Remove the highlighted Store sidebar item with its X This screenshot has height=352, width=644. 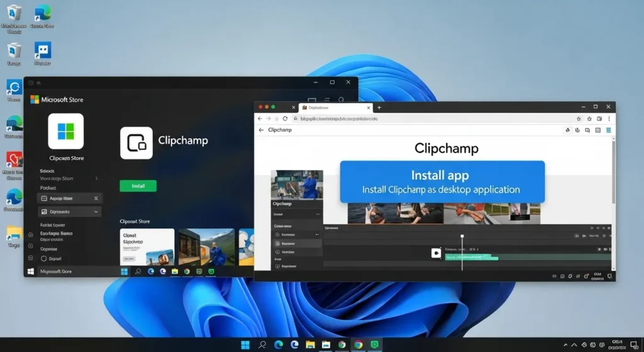[x=96, y=198]
